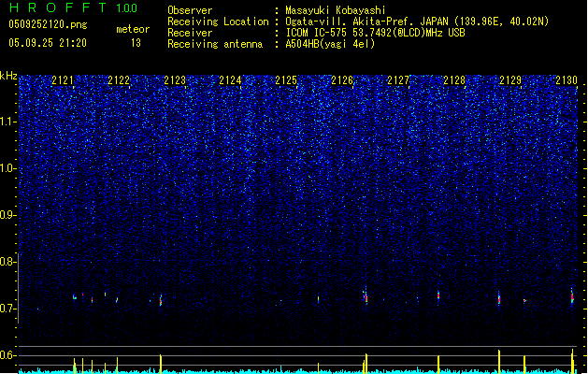This screenshot has height=374, width=588.
Task: Select observer name Masayuki Kobayashi
Action: [336, 10]
